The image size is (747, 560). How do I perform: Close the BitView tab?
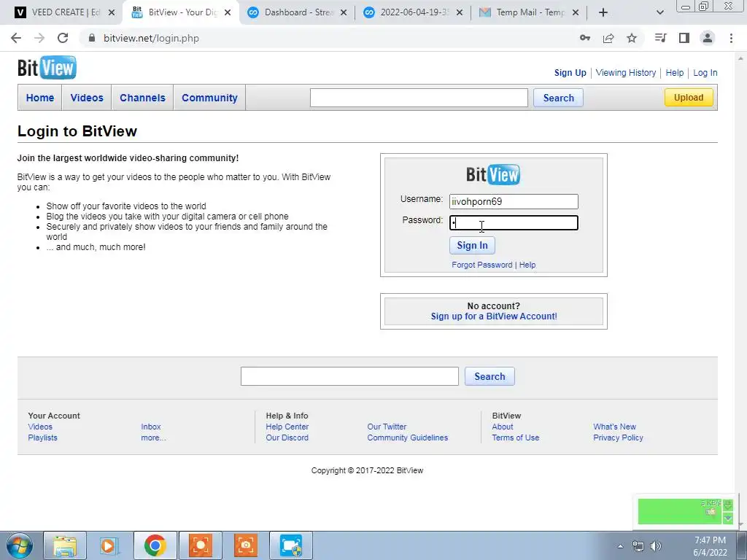pyautogui.click(x=228, y=12)
